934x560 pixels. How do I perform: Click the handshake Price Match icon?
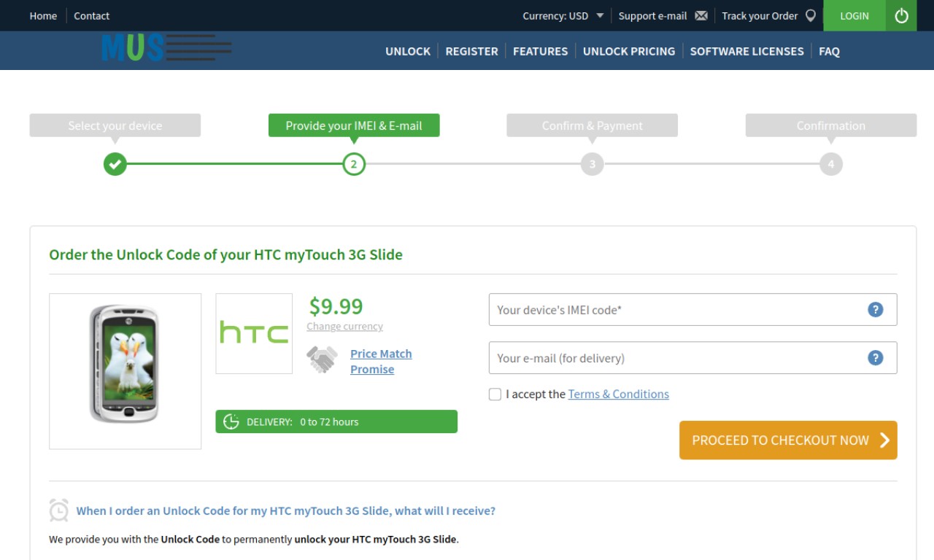coord(322,359)
